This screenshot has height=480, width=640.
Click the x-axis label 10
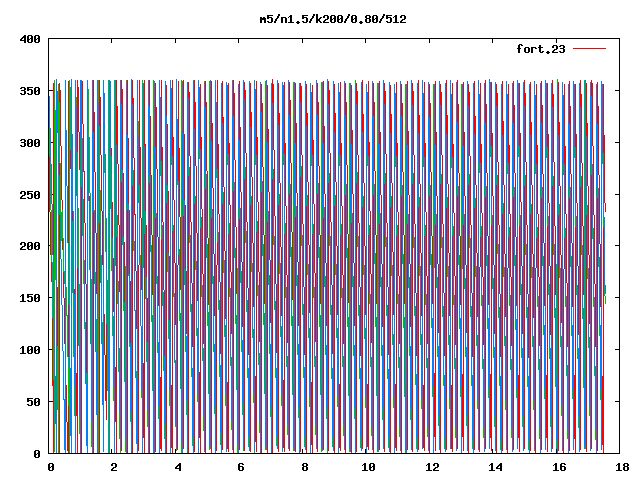pyautogui.click(x=368, y=467)
